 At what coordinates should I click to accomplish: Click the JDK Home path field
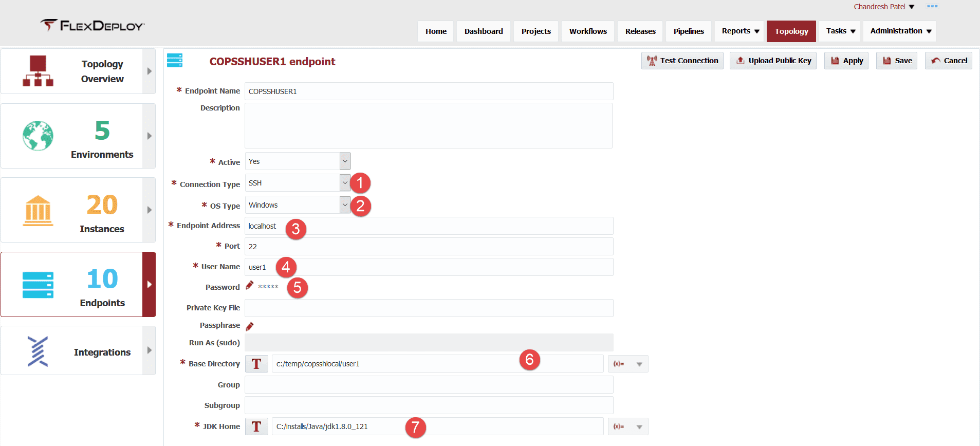tap(438, 426)
